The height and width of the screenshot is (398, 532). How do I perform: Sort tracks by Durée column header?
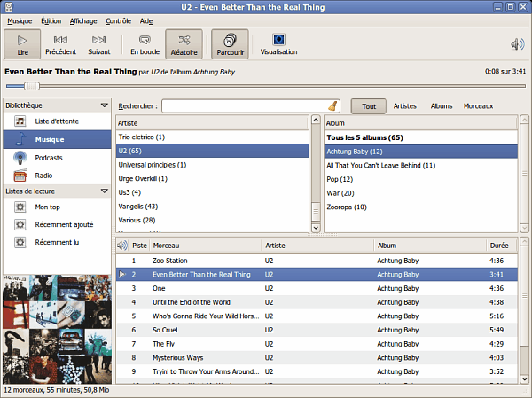pyautogui.click(x=502, y=246)
